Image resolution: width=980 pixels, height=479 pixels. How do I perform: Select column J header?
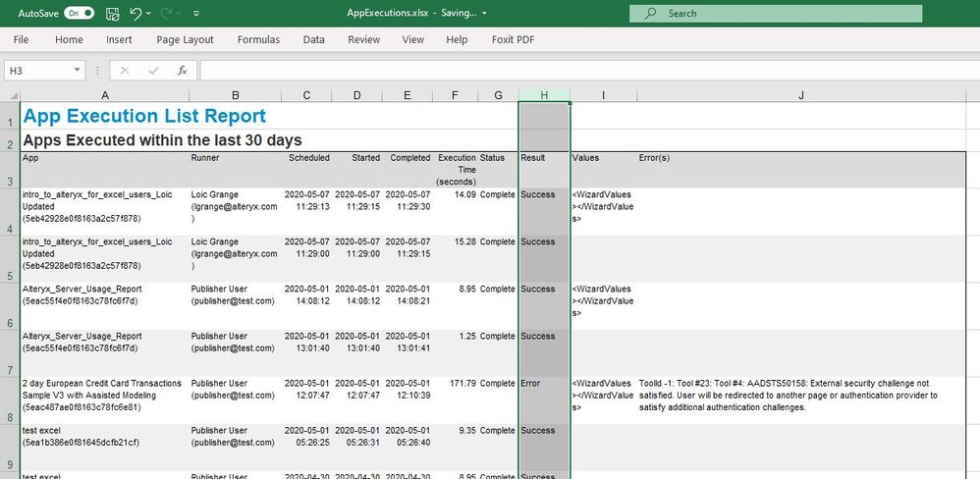(801, 95)
